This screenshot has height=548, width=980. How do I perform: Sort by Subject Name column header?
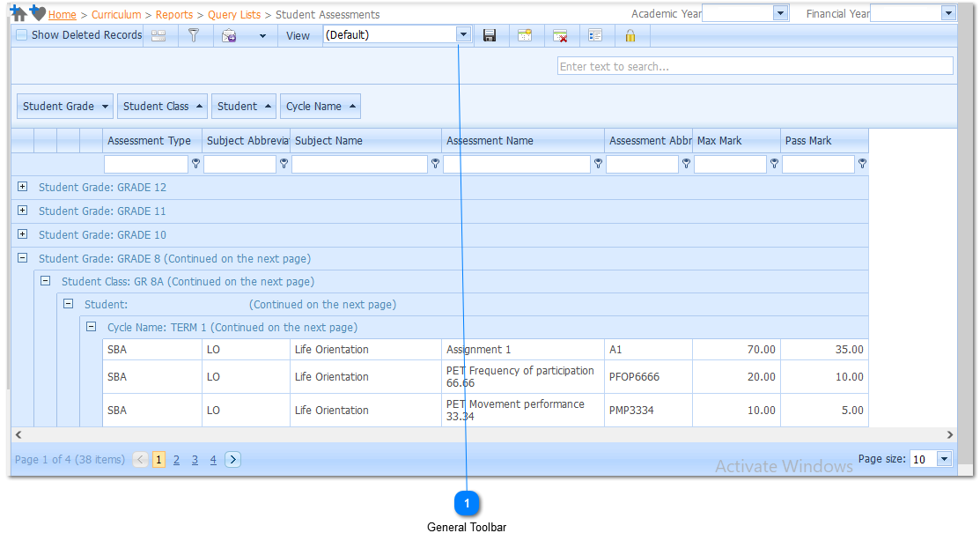[365, 141]
